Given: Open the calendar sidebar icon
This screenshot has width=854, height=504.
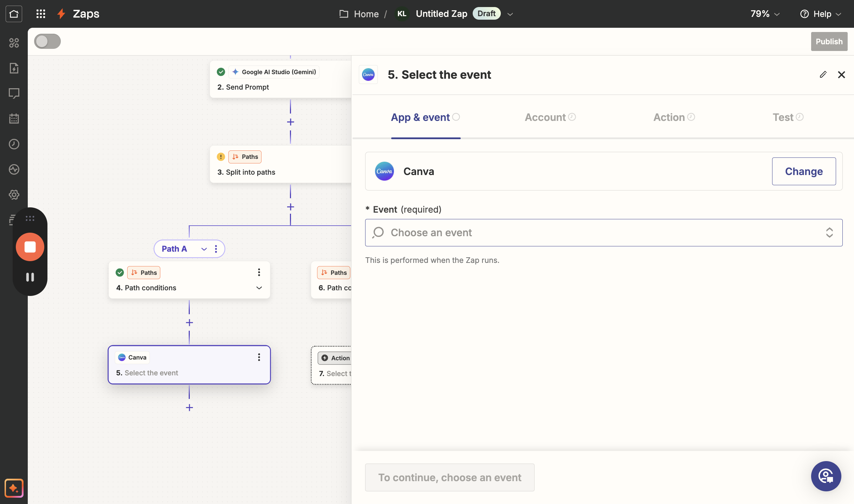Looking at the screenshot, I should 14,119.
